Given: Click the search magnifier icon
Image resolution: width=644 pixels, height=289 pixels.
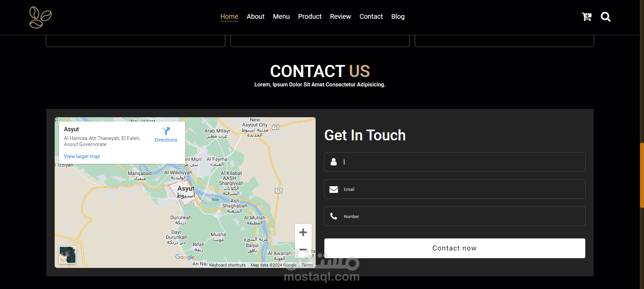Looking at the screenshot, I should [605, 17].
